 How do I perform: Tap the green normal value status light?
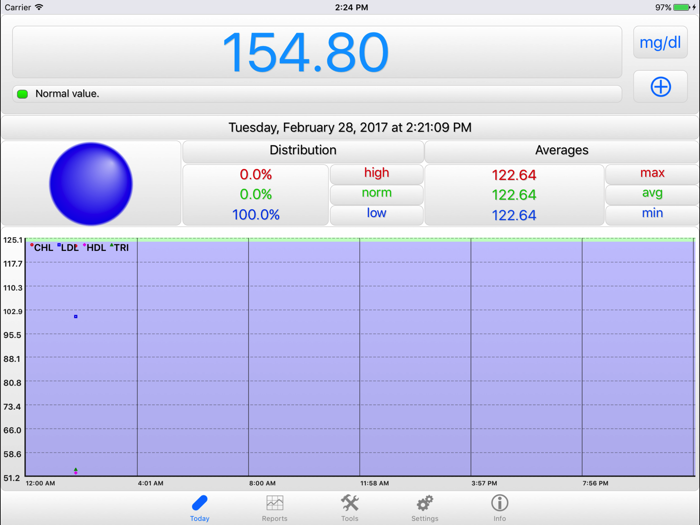22,94
